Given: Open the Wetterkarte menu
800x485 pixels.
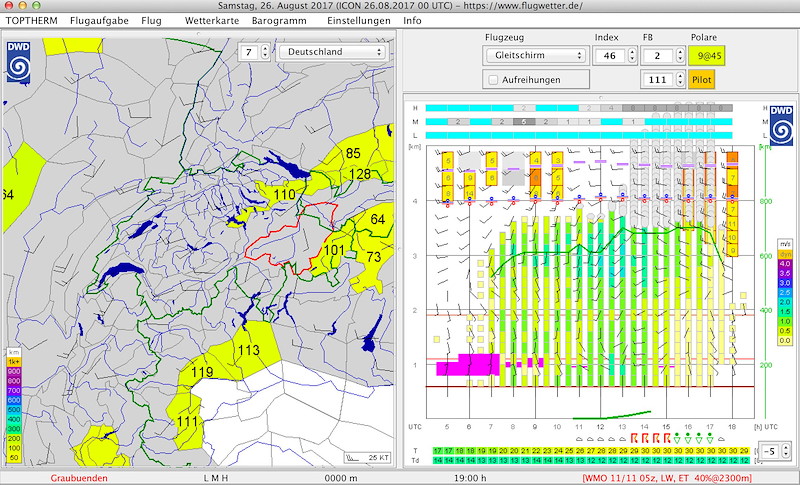Looking at the screenshot, I should [212, 21].
